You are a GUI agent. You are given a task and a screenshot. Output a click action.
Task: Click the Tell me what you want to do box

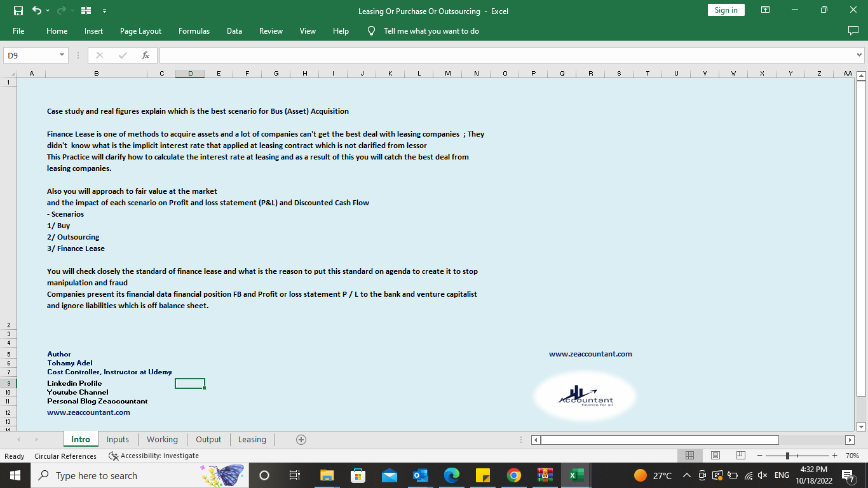(431, 31)
